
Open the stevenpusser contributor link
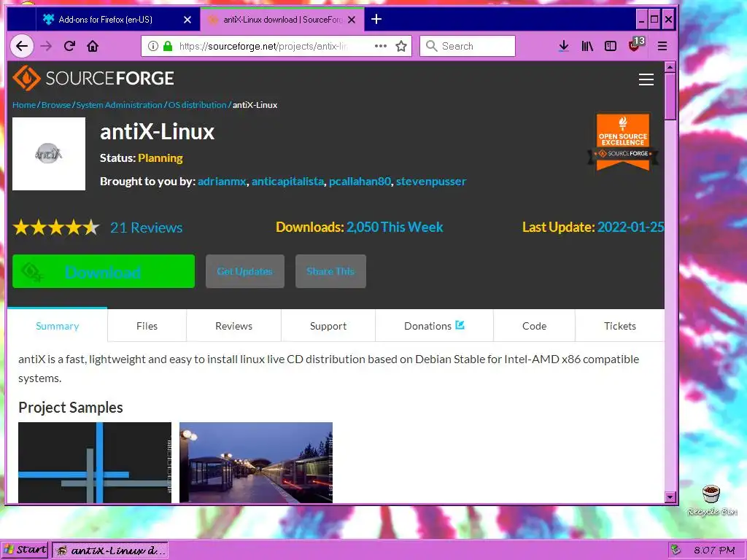pyautogui.click(x=431, y=182)
